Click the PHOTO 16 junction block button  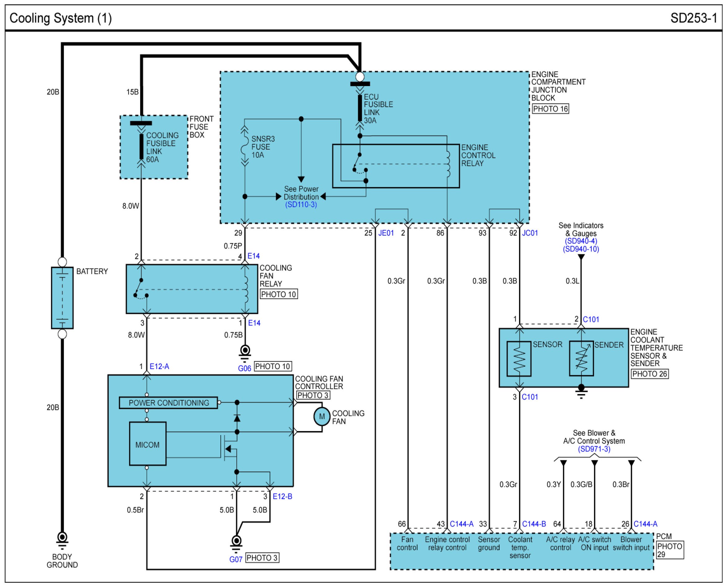pyautogui.click(x=550, y=109)
